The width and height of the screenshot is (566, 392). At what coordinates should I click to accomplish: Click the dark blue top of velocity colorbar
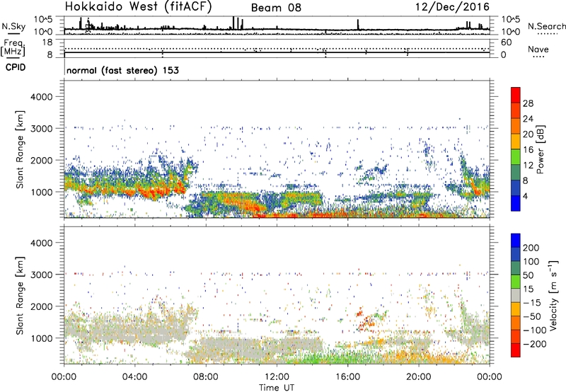(516, 241)
